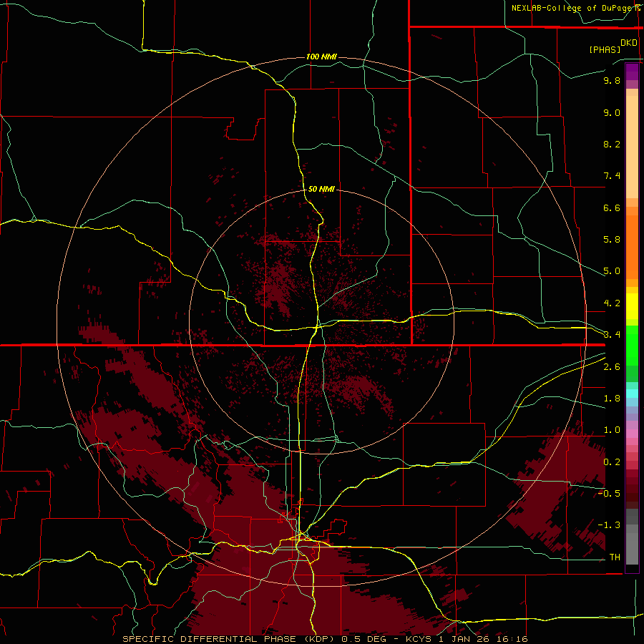Click the 50 NMI range ring label
Viewport: 644px width, 644px height.
point(321,189)
